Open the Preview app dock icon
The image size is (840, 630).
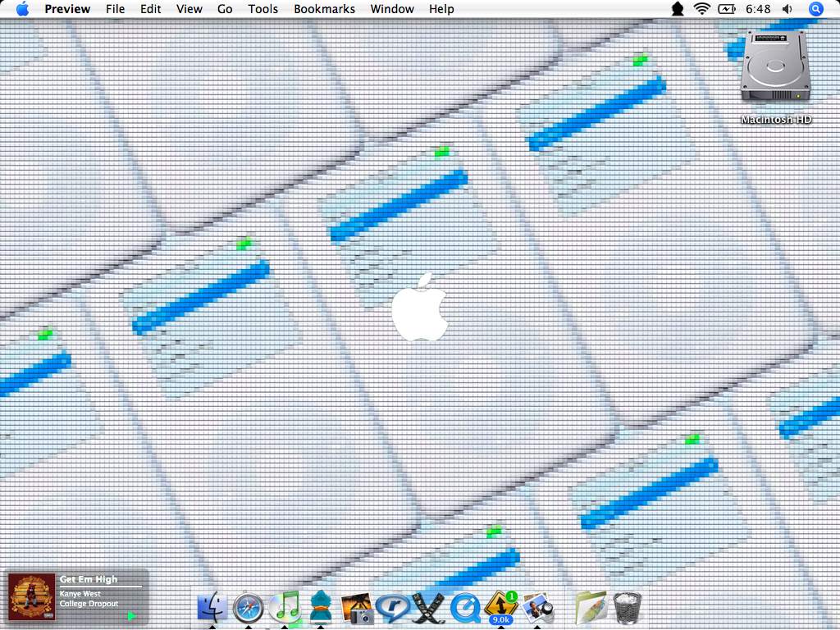[537, 608]
